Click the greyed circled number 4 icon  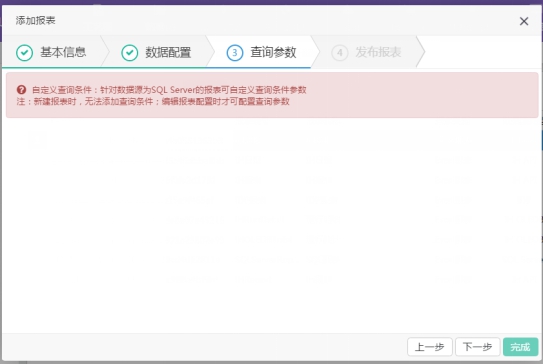coord(340,53)
